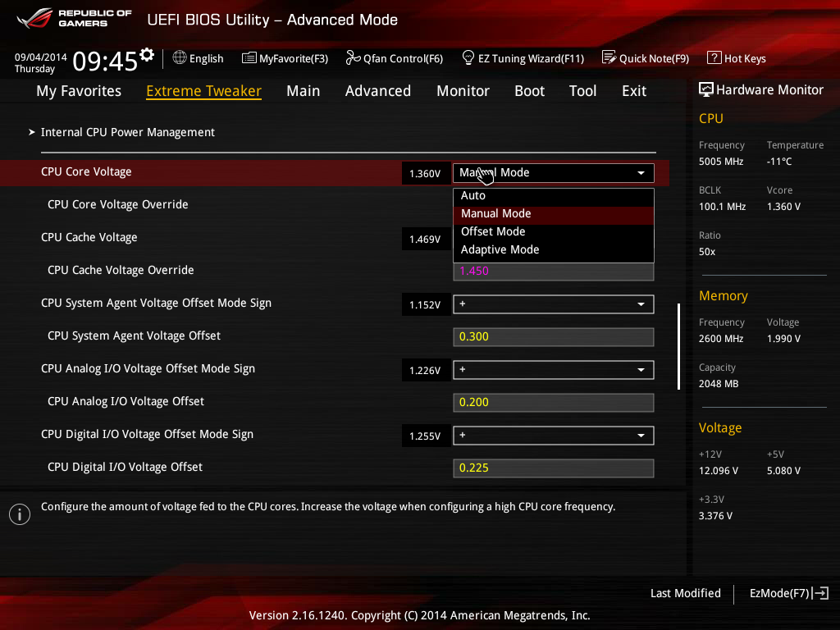840x630 pixels.
Task: Click the CPU Cache Voltage Override field
Action: click(x=554, y=272)
